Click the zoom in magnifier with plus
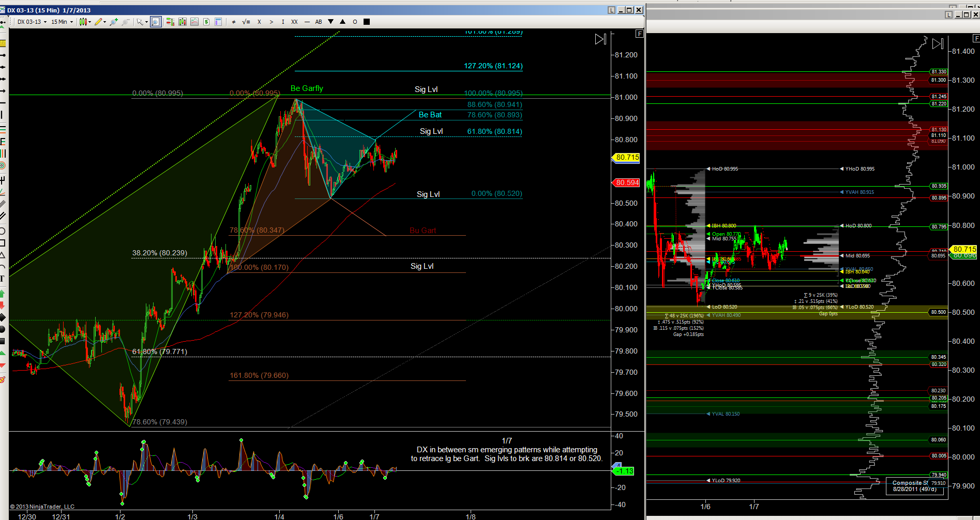This screenshot has width=980, height=520. [114, 22]
